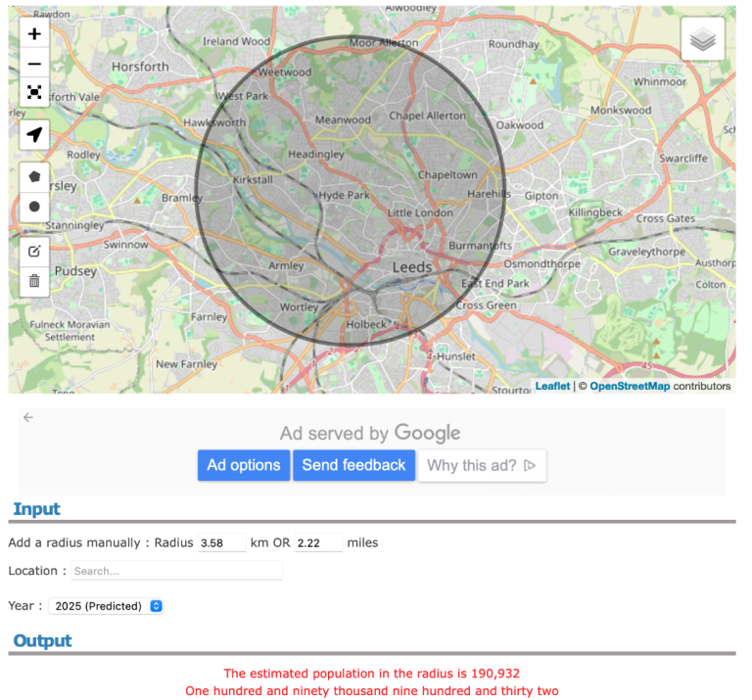Viewport: 752px width, 700px height.
Task: Click the Roundhay label on map
Action: (514, 44)
